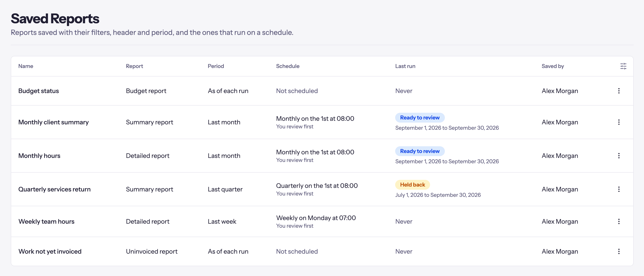Screen dimensions: 644x276
Task: Click the Saved by column header
Action: (x=553, y=66)
